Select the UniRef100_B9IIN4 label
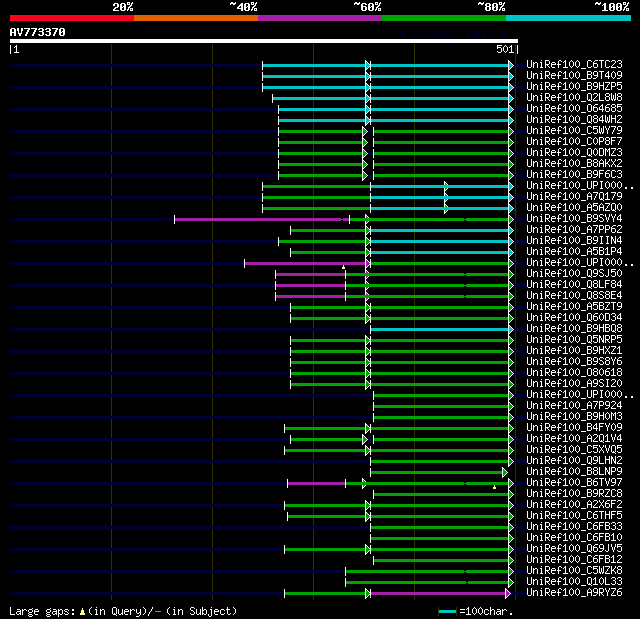The width and height of the screenshot is (640, 619). point(574,241)
